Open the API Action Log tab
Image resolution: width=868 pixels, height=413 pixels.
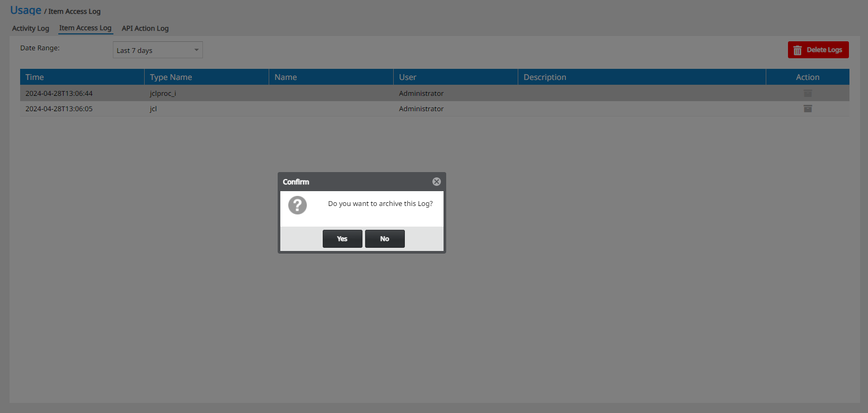pos(145,29)
